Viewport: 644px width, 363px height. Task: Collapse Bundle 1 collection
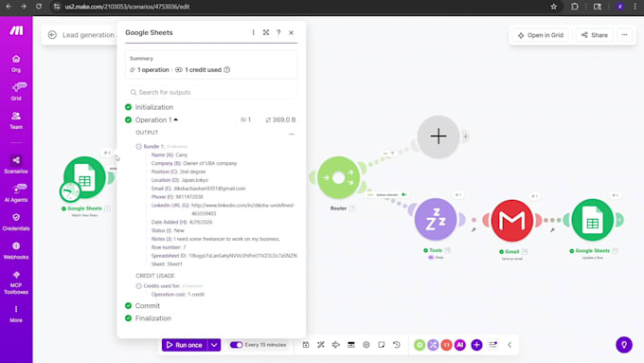139,146
